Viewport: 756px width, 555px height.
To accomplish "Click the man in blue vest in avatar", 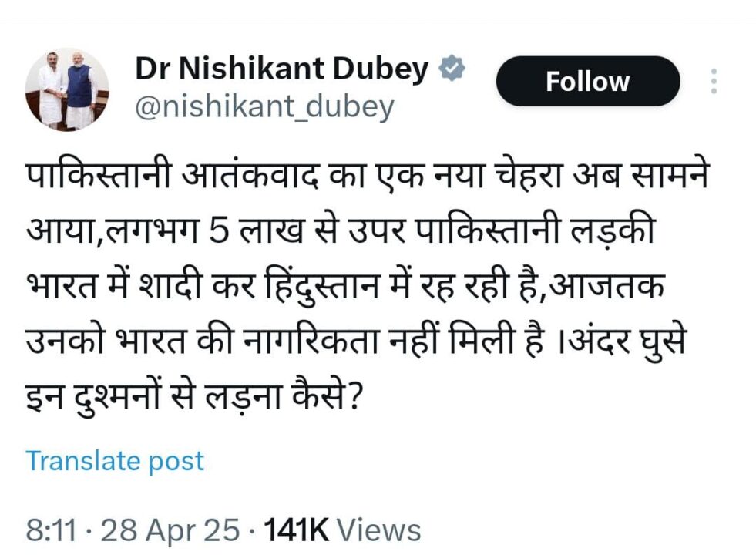I will 79,89.
